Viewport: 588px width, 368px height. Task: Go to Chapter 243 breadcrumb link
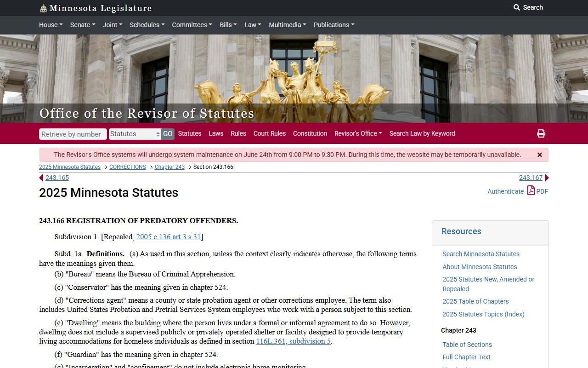(170, 167)
